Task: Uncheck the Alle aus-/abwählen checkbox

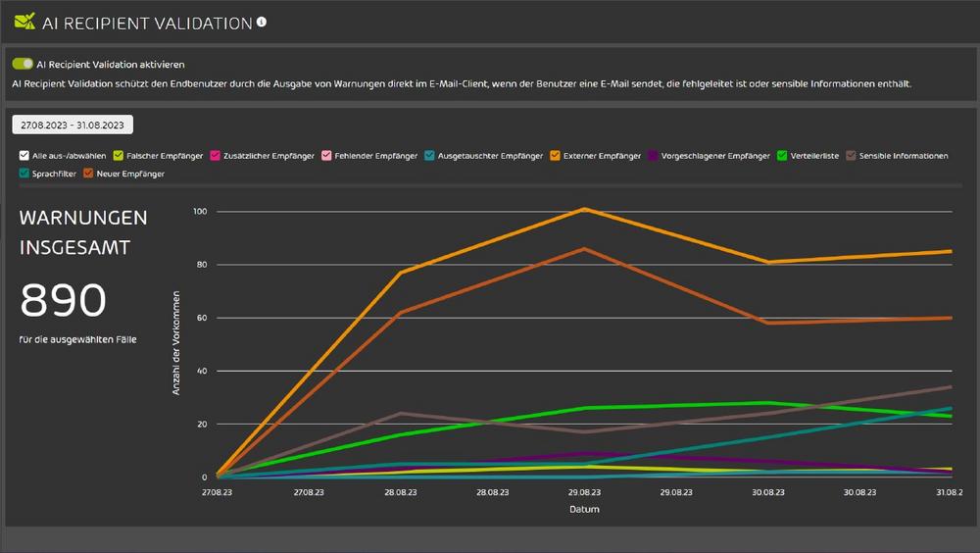Action: [x=24, y=156]
